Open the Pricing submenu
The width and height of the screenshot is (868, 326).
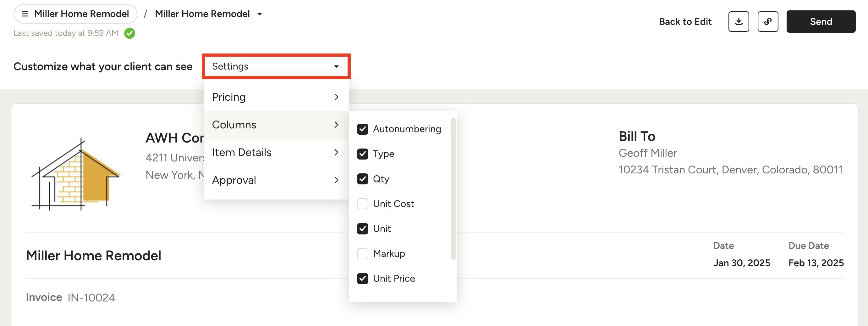pos(276,97)
